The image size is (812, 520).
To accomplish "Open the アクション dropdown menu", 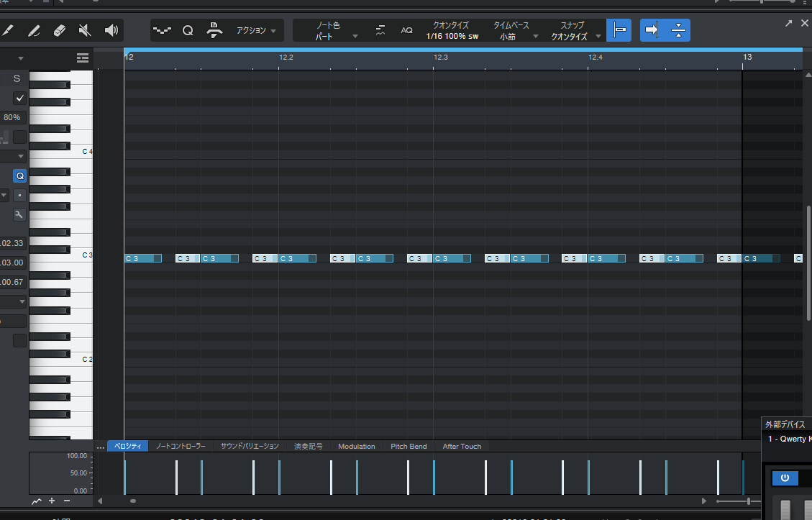I will 256,31.
